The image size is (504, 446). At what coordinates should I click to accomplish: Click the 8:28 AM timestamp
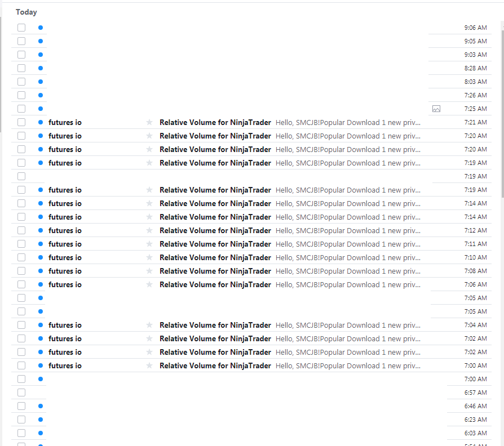tap(475, 68)
